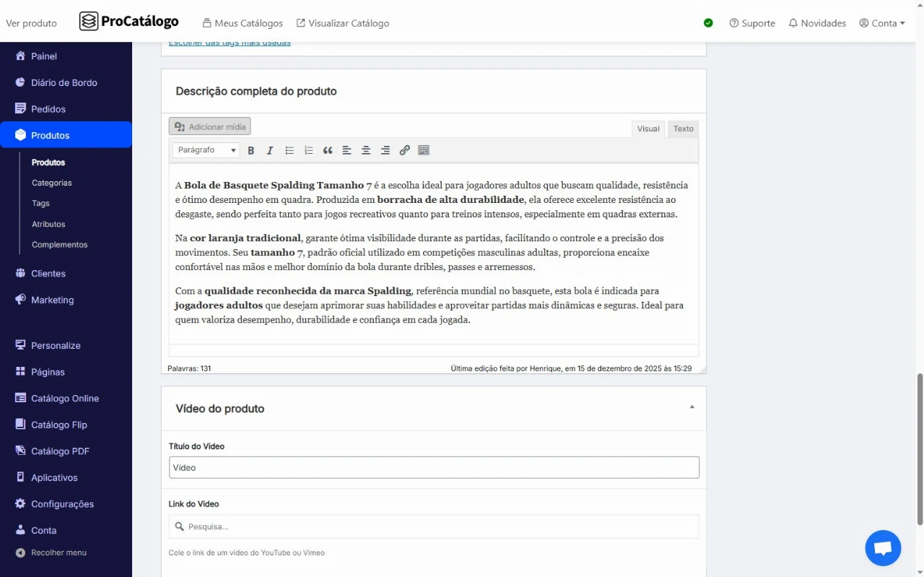
Task: Switch editor to the Visual tab
Action: pos(648,129)
